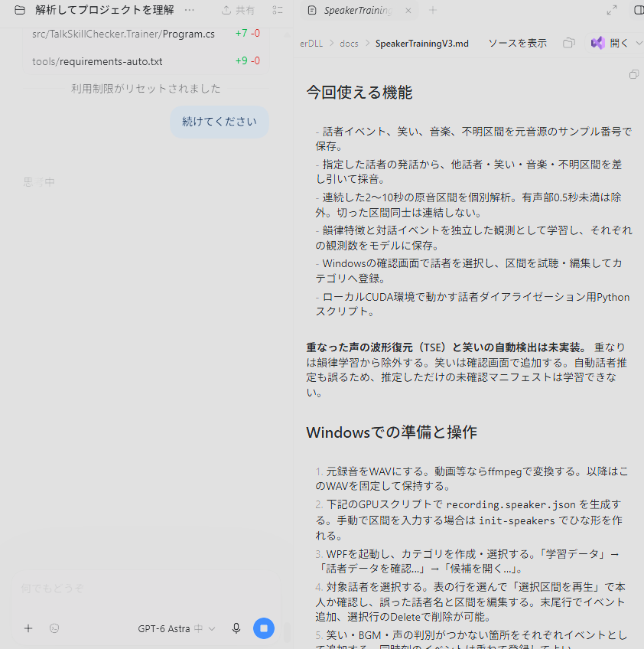Viewport: 644px width, 649px height.
Task: Click the 利用制限がリセットされました notice
Action: pyautogui.click(x=145, y=89)
